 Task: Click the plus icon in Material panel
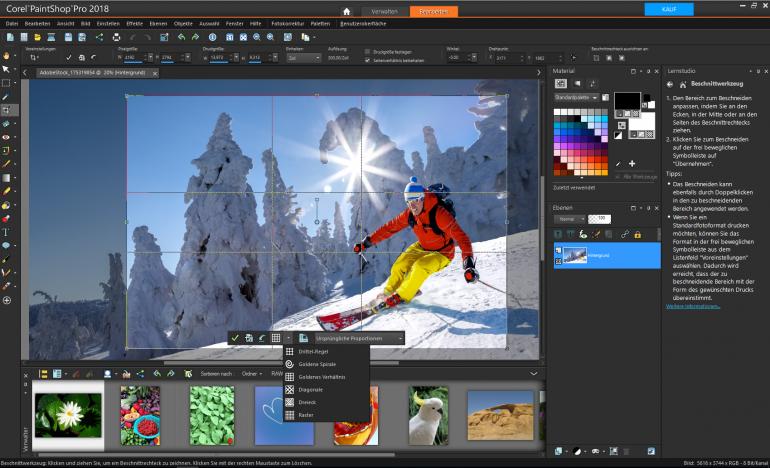pos(632,164)
